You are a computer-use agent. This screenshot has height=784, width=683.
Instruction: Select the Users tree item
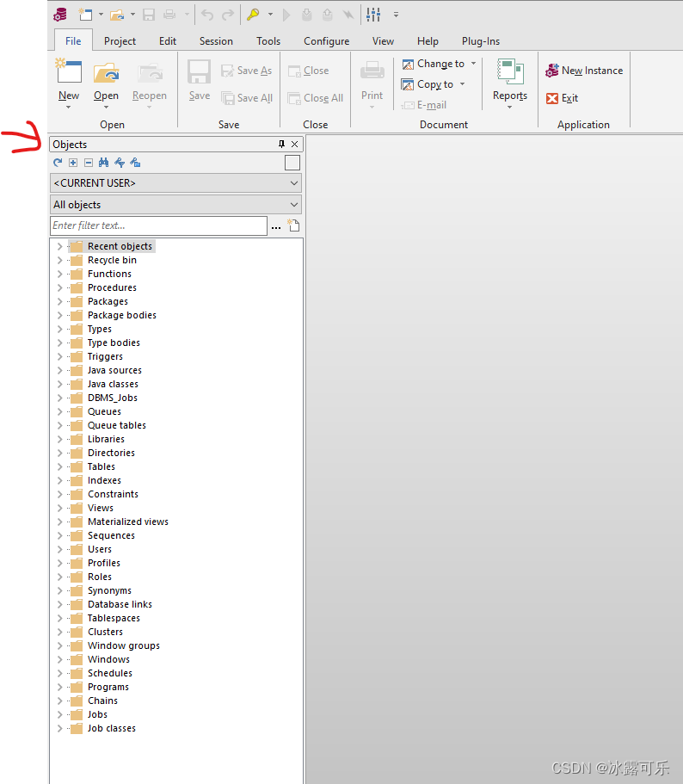[100, 549]
